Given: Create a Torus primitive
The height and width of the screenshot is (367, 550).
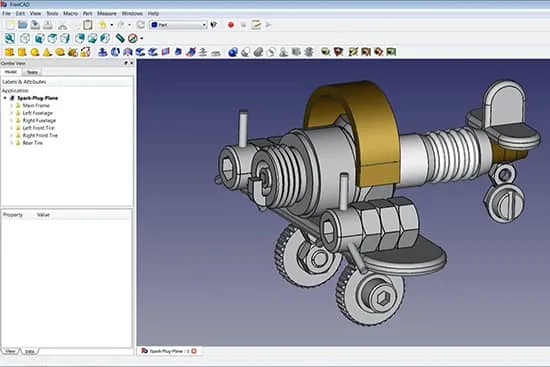Looking at the screenshot, I should point(60,52).
